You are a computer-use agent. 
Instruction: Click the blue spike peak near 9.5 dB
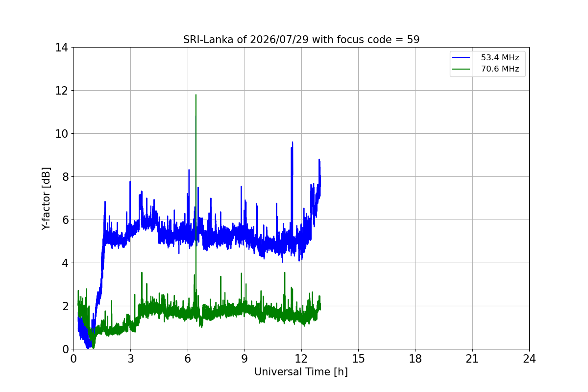[293, 143]
